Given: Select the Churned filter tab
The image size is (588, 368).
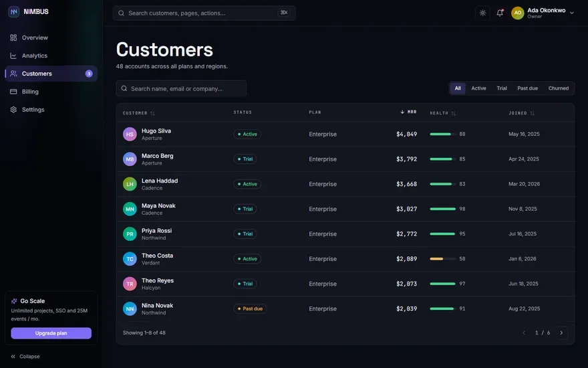Looking at the screenshot, I should point(559,88).
